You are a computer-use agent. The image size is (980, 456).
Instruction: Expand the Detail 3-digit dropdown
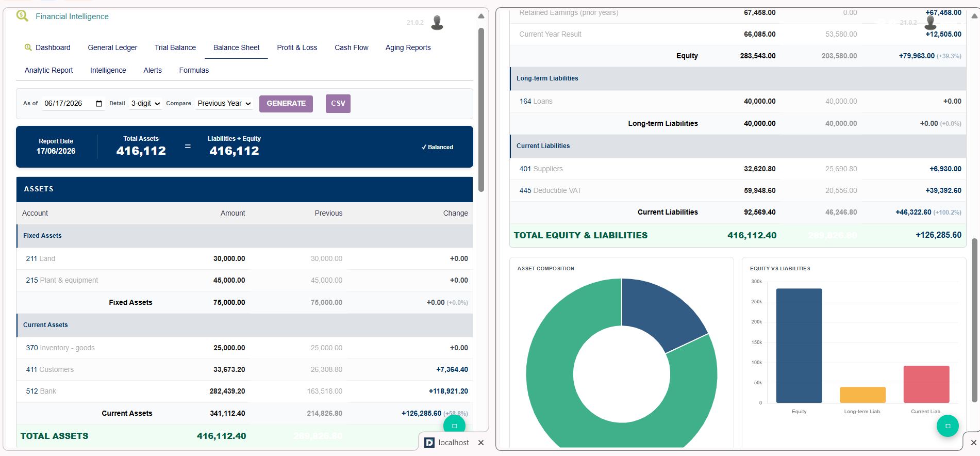coord(146,104)
